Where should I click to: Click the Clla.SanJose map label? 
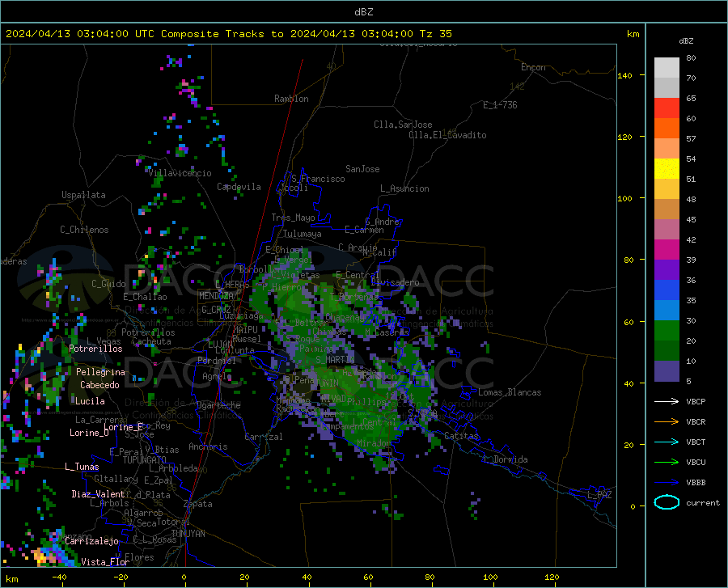tap(403, 125)
